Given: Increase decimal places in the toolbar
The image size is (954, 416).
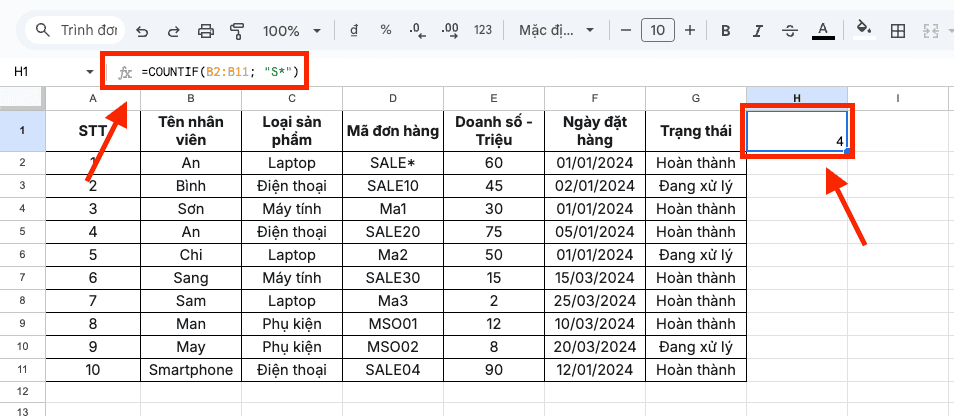Looking at the screenshot, I should pos(450,30).
